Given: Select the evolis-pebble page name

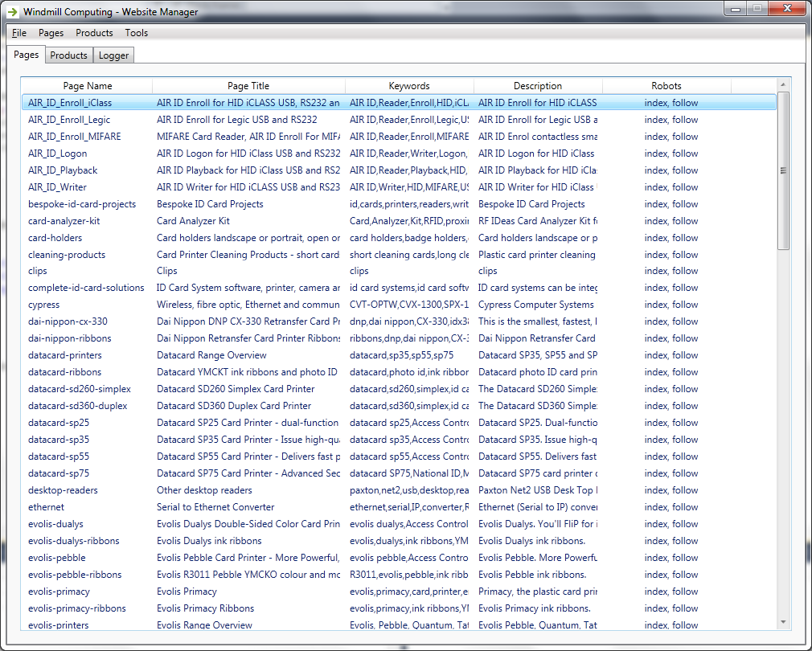Looking at the screenshot, I should pos(57,558).
